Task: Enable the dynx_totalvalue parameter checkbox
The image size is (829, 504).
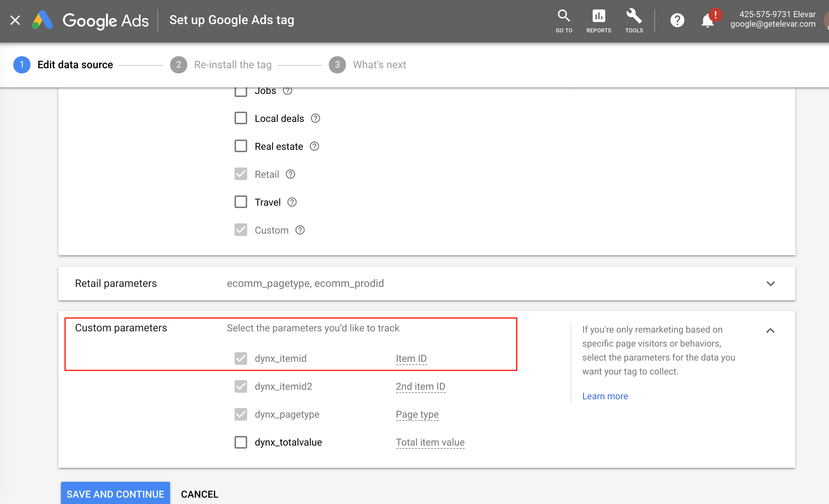Action: 241,442
